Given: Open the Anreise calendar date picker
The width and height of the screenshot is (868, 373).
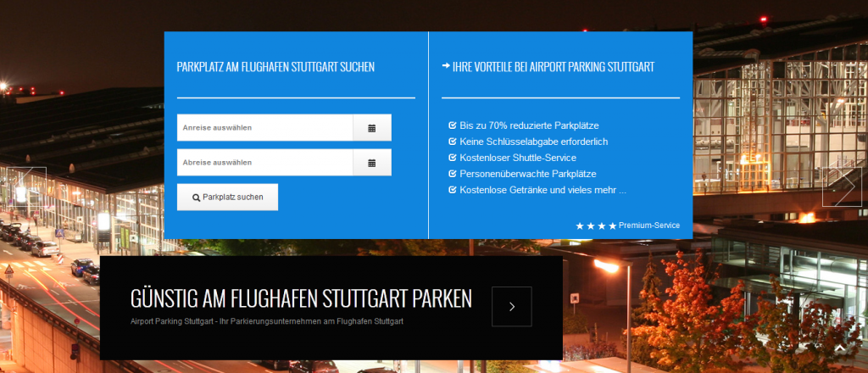Looking at the screenshot, I should [371, 128].
